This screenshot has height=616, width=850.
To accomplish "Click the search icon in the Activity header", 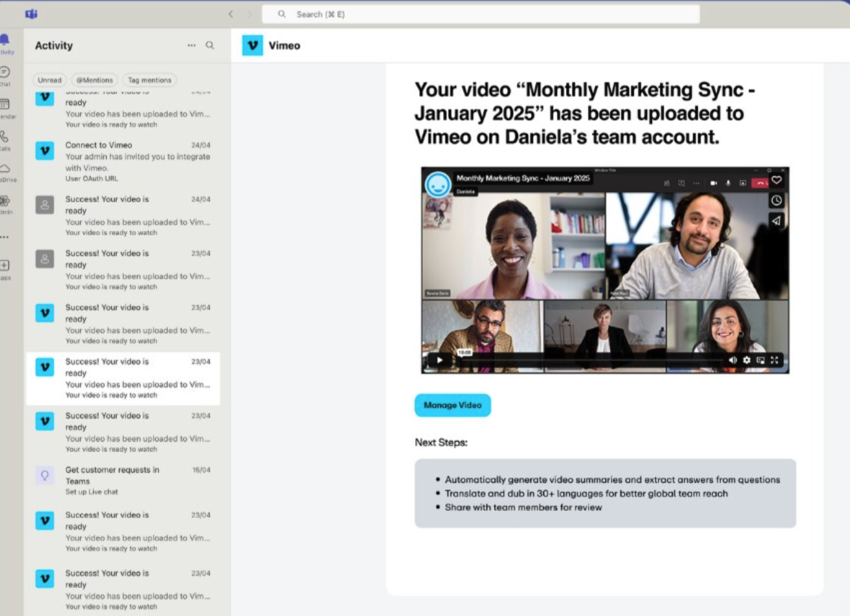I will click(x=210, y=45).
